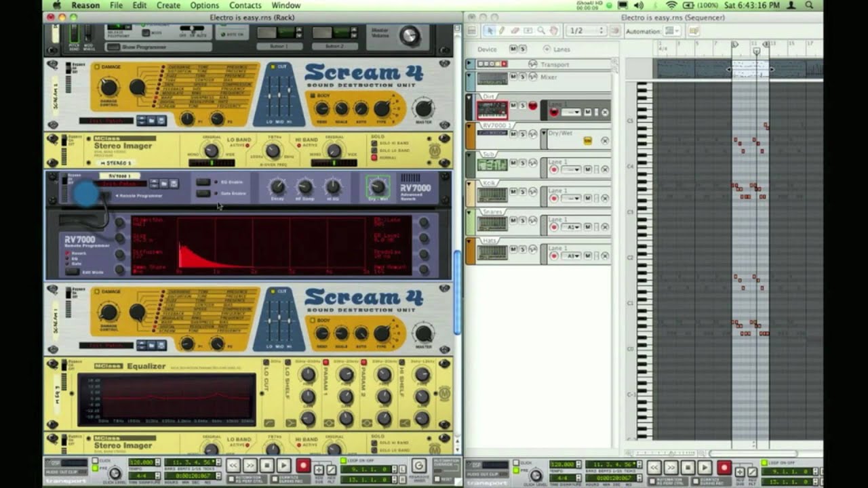The image size is (868, 488).
Task: Delete Lane 1 of the Sub track
Action: [604, 169]
